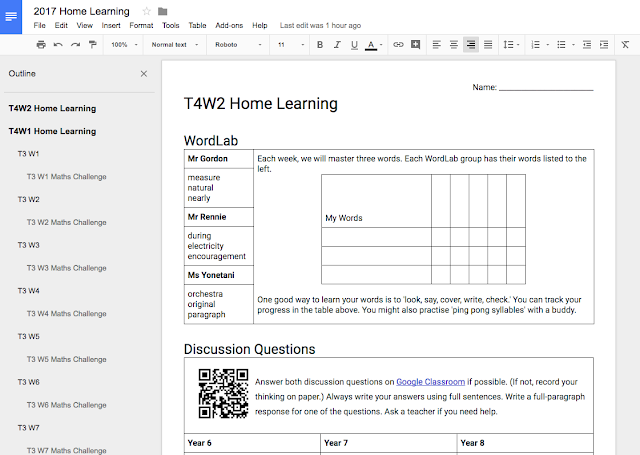This screenshot has width=640, height=455.
Task: Turn on right alignment
Action: pyautogui.click(x=471, y=44)
